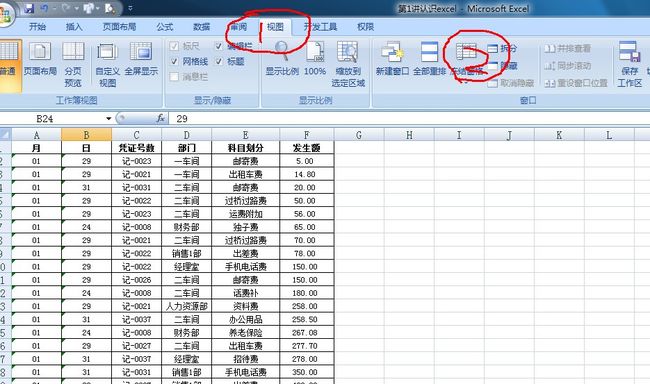This screenshot has width=650, height=384.
Task: Open the 公式 ribbon tab
Action: [165, 27]
